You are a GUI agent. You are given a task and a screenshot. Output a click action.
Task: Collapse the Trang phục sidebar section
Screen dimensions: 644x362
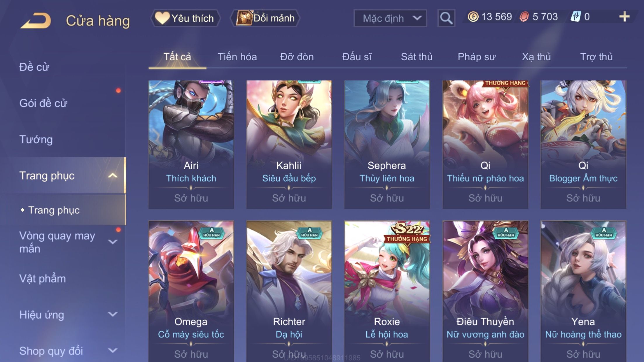(x=113, y=175)
